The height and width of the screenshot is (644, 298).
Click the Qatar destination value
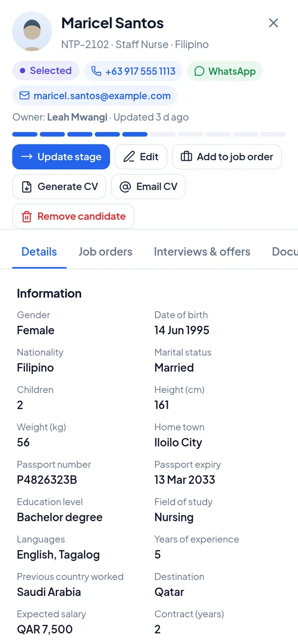[x=169, y=592]
